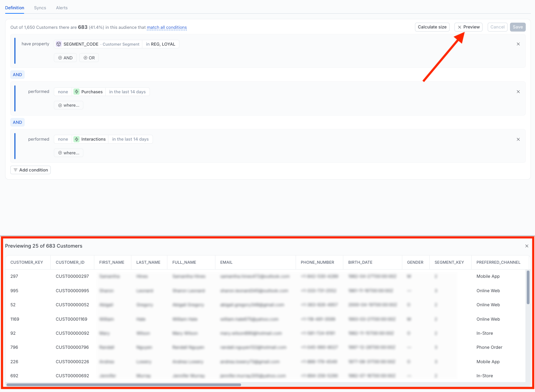
Task: Switch to the Syncs tab
Action: [x=40, y=8]
